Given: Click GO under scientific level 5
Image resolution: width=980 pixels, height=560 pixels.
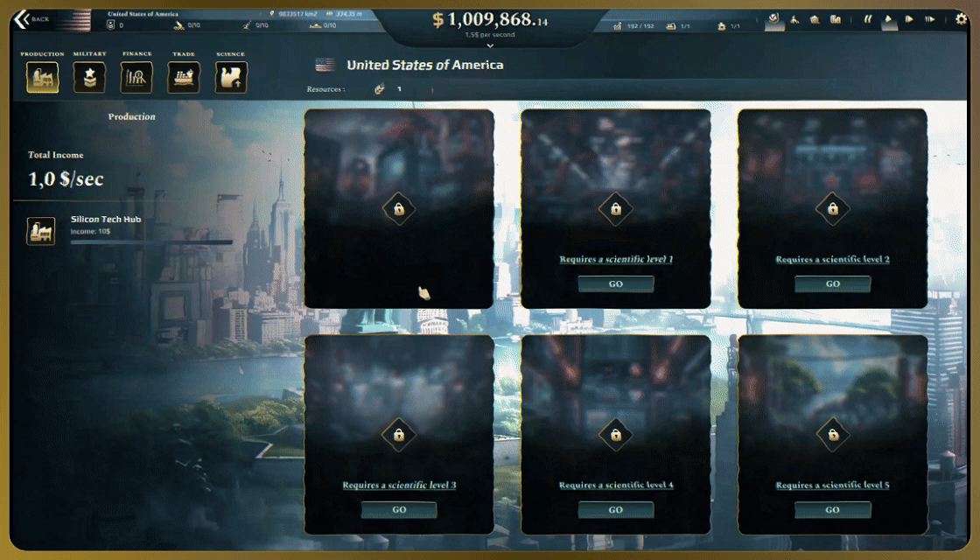Looking at the screenshot, I should tap(832, 510).
